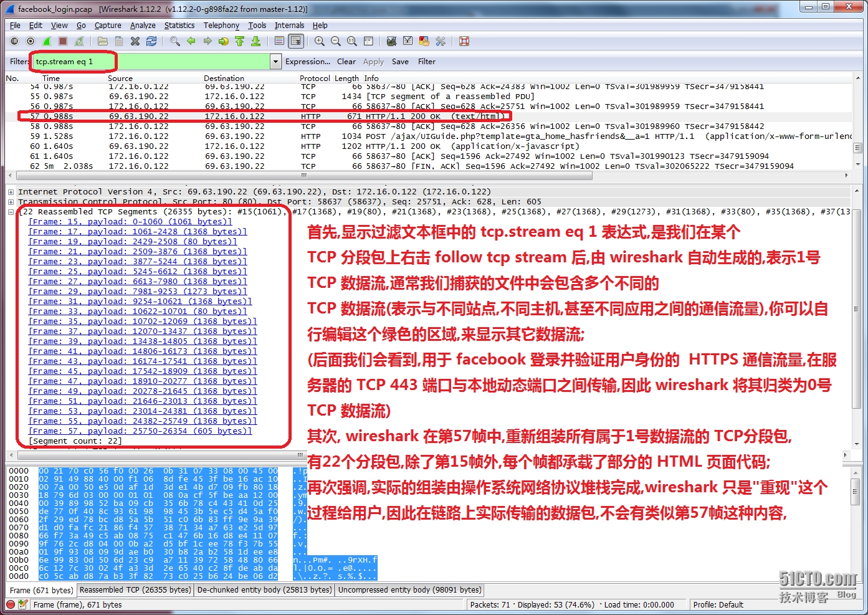Viewport: 868px width, 615px height.
Task: Open help (lifebuoy icon)
Action: [x=464, y=41]
